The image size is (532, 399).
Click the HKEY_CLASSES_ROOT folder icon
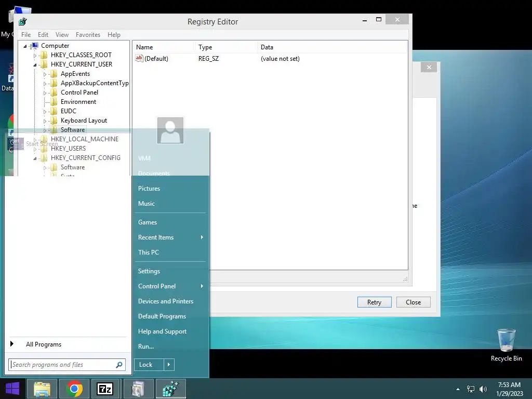44,55
